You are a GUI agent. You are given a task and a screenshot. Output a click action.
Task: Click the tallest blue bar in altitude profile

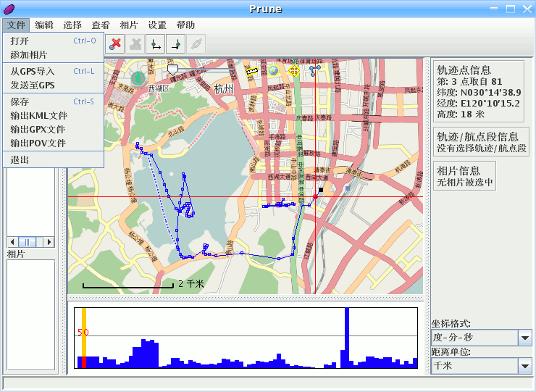click(347, 338)
